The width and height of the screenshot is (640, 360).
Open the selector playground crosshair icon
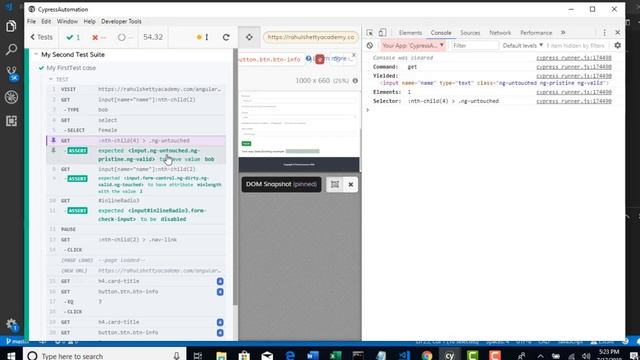tap(249, 37)
